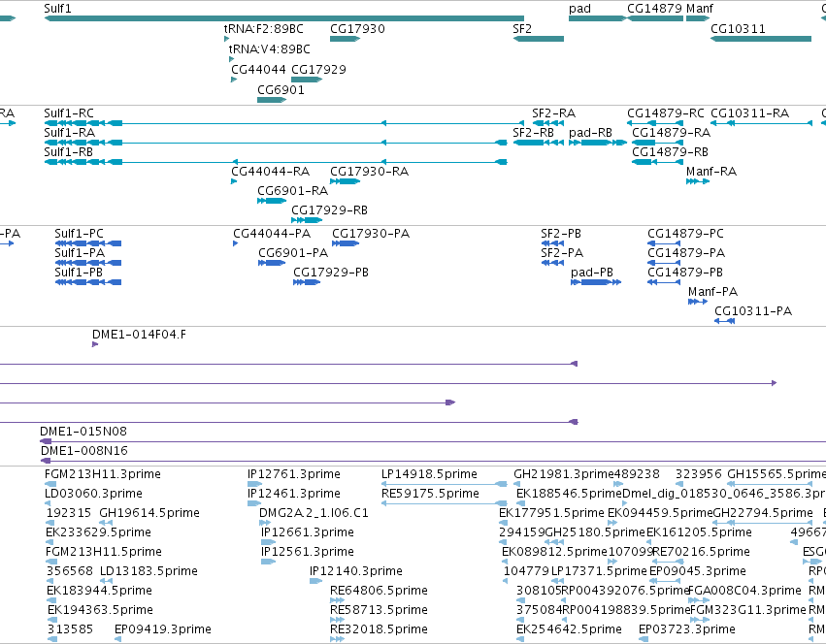This screenshot has width=826, height=644.
Task: Select the GH19614.5prime EST label
Action: point(149,513)
